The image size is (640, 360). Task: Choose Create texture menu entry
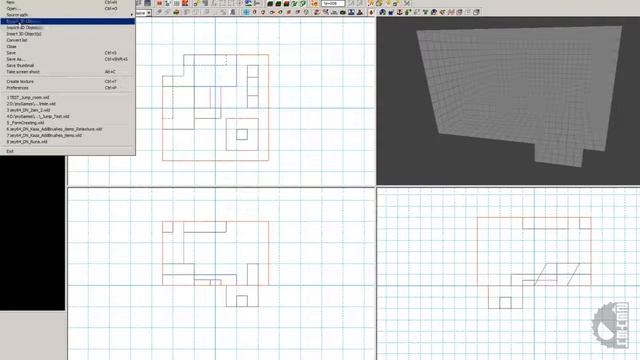(x=67, y=81)
